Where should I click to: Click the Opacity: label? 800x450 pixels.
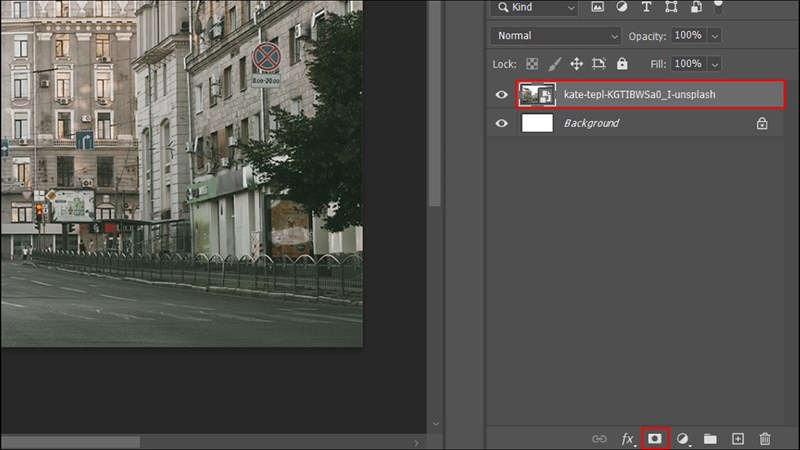[x=647, y=36]
